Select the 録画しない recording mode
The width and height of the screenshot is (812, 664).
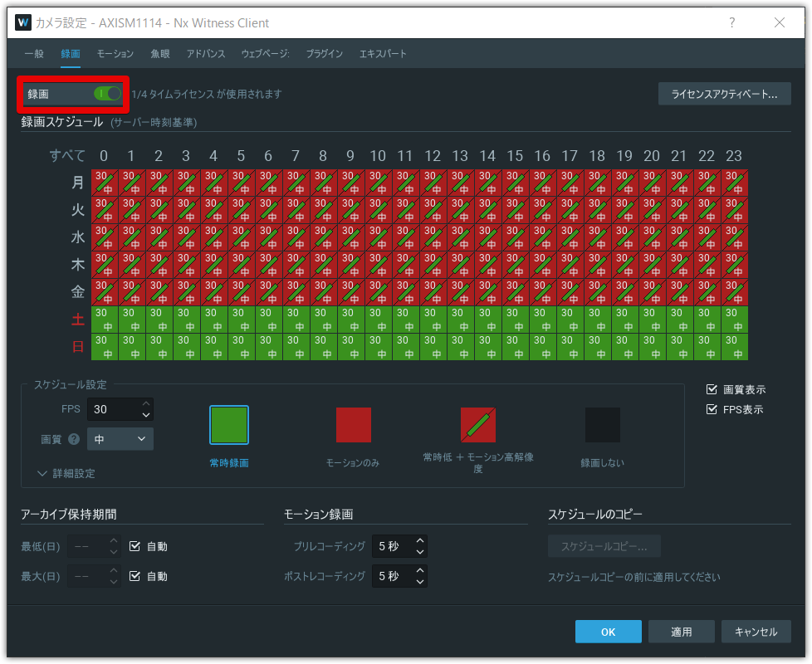tap(601, 424)
